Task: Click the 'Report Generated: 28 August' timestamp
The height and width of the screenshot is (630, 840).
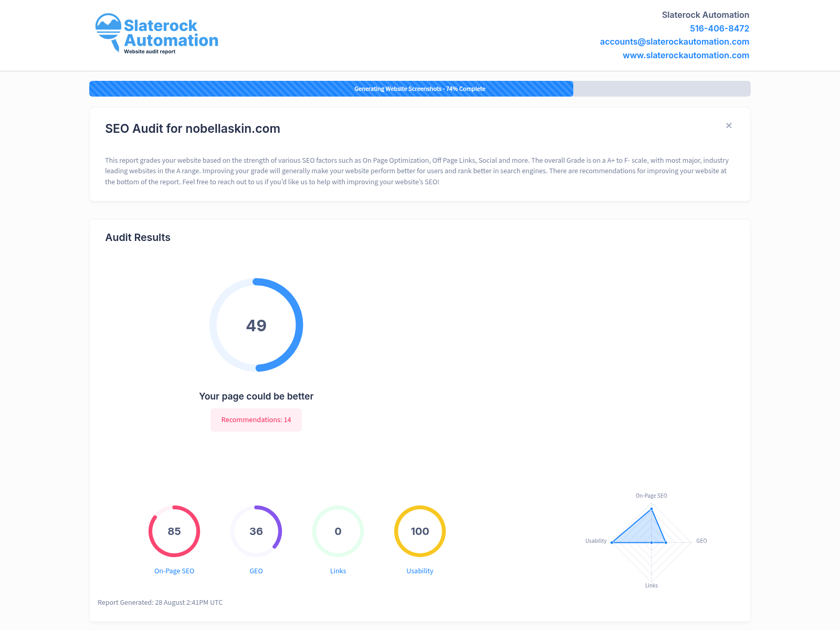Action: [160, 602]
